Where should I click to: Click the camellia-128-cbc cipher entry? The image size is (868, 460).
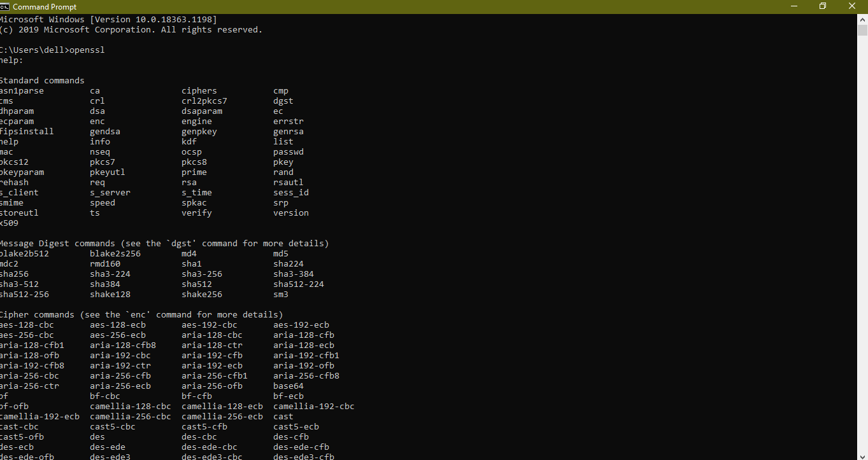click(x=131, y=407)
